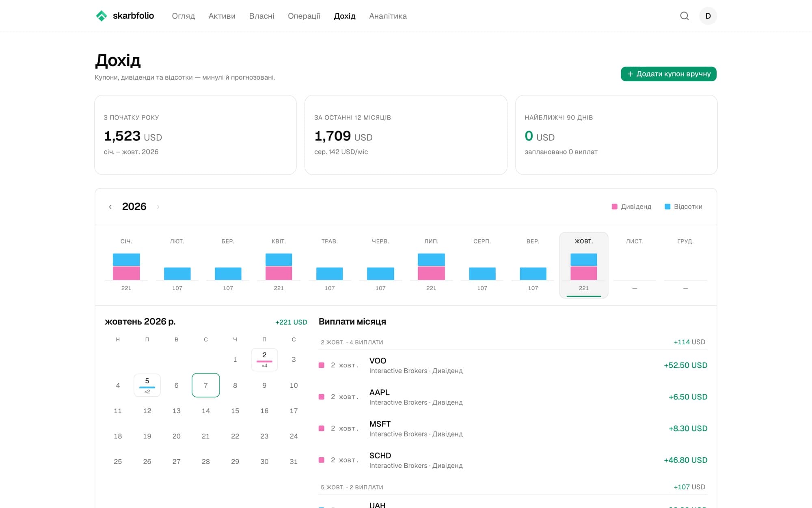This screenshot has width=812, height=508.
Task: Open the Огляд nav tab
Action: point(183,16)
